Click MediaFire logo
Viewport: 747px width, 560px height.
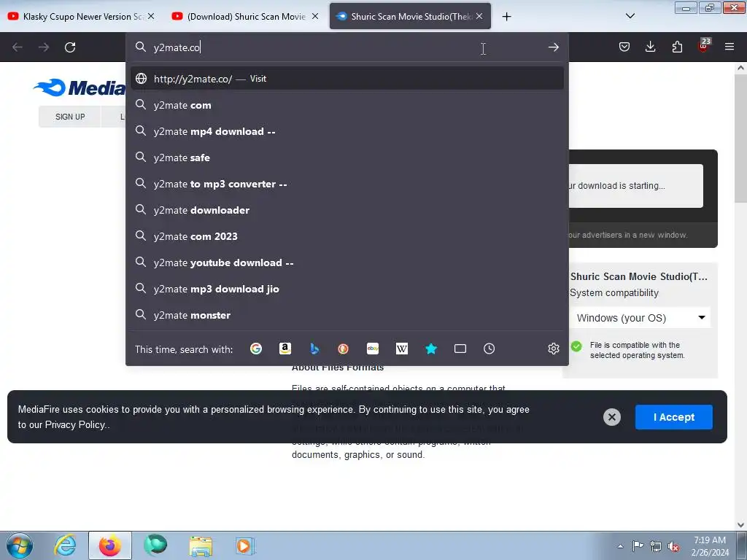(80, 87)
